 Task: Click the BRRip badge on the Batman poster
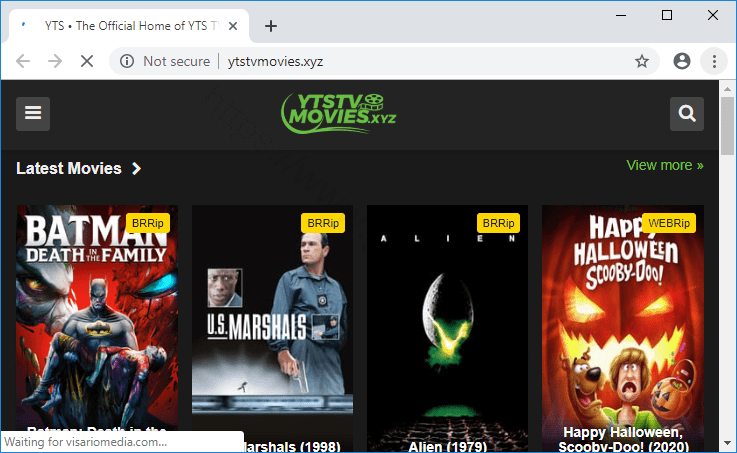(148, 223)
